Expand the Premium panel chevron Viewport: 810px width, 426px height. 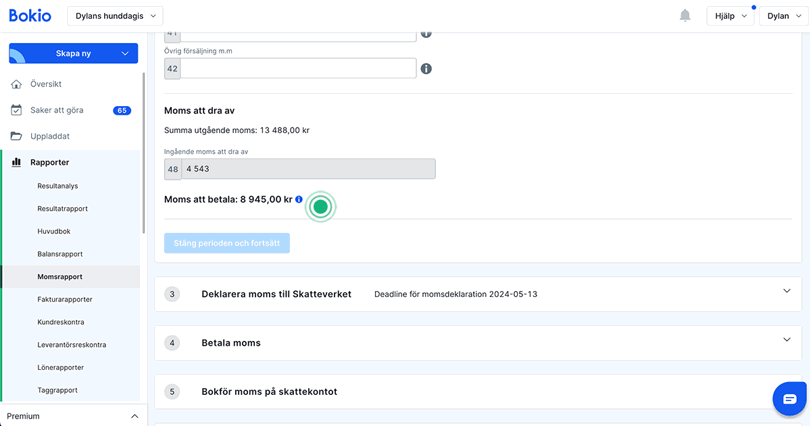135,416
